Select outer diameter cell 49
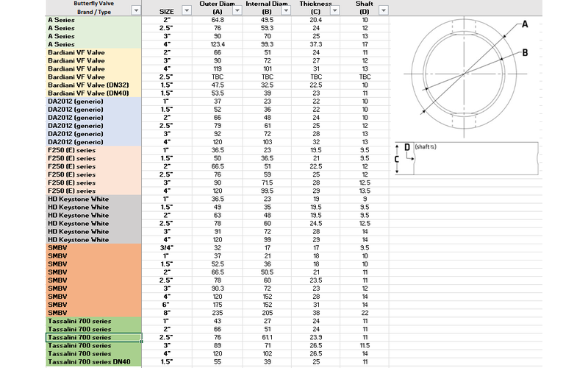This screenshot has height=368, width=588. coord(218,207)
